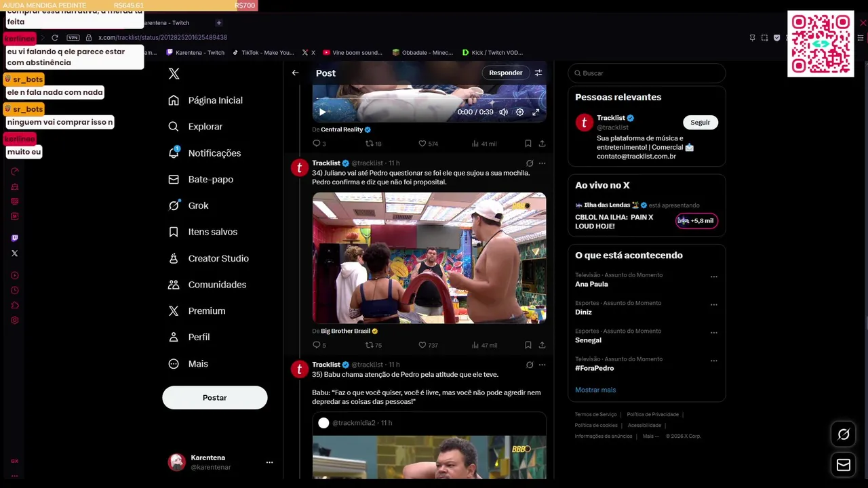Repost the post with 75 reposts

point(373,345)
